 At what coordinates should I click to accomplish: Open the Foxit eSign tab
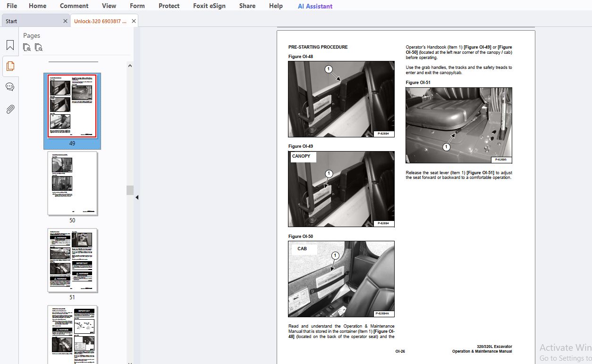click(x=209, y=6)
